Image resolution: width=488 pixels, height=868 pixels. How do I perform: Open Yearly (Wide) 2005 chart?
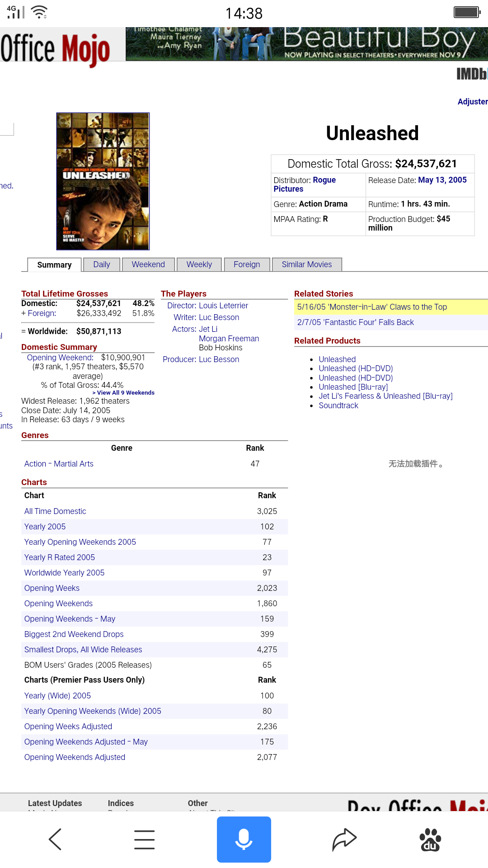click(57, 696)
